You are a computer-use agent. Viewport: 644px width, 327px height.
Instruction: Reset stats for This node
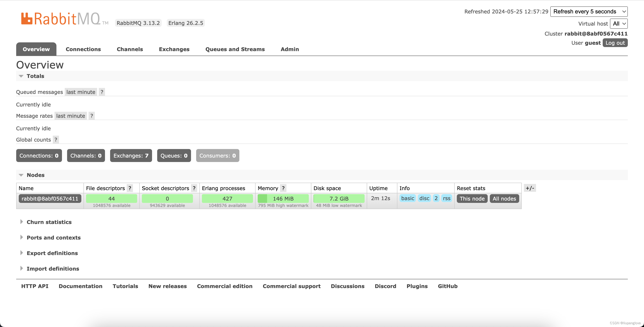(x=472, y=198)
